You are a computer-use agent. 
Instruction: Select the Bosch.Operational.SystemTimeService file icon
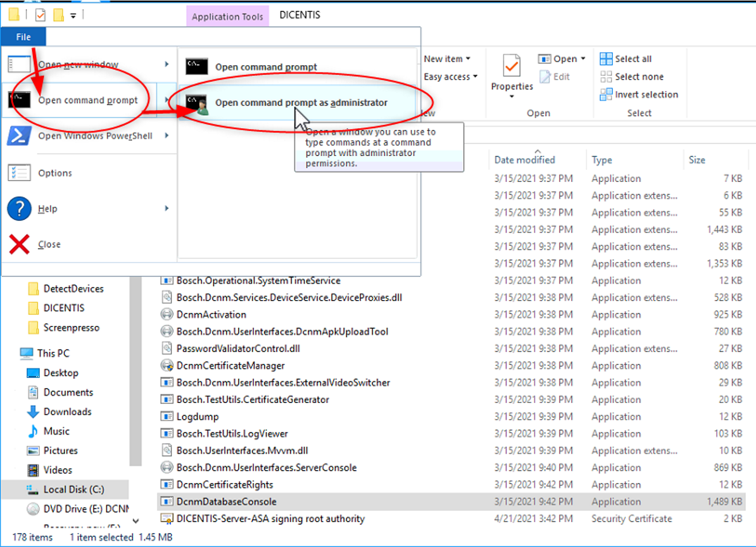167,280
